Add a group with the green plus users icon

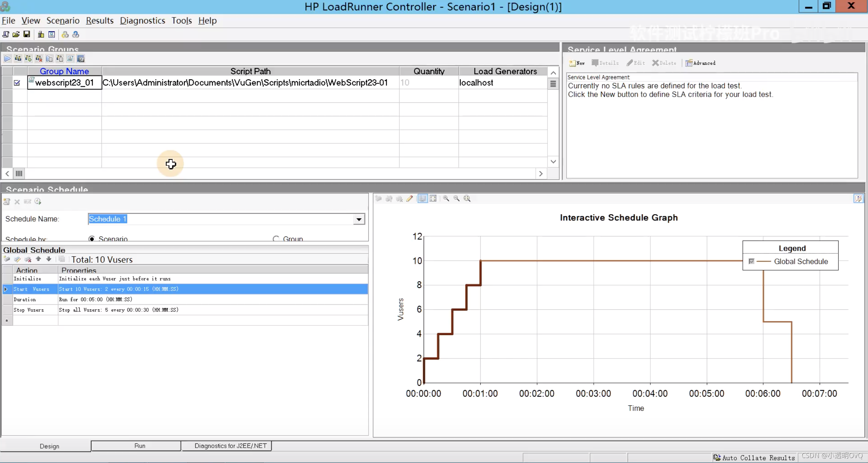28,58
